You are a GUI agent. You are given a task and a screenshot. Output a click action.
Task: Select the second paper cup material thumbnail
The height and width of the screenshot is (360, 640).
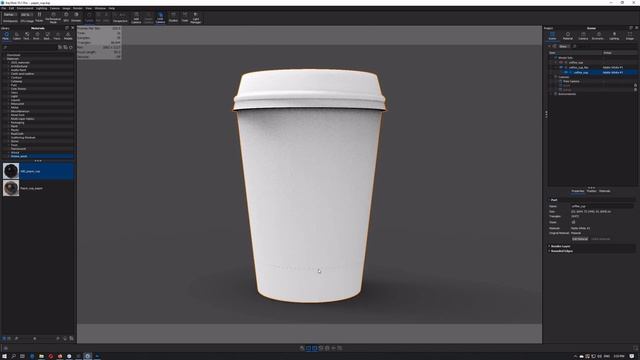pos(11,188)
